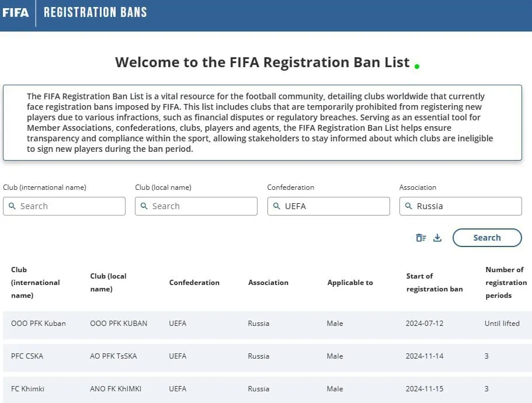Click the clear filters trash icon
This screenshot has height=403, width=532.
click(420, 238)
